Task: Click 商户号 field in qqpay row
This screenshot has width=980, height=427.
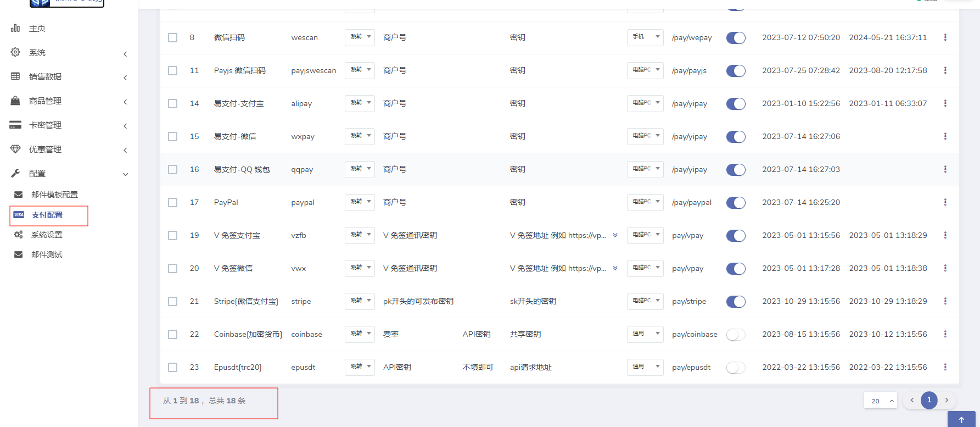Action: [x=395, y=169]
